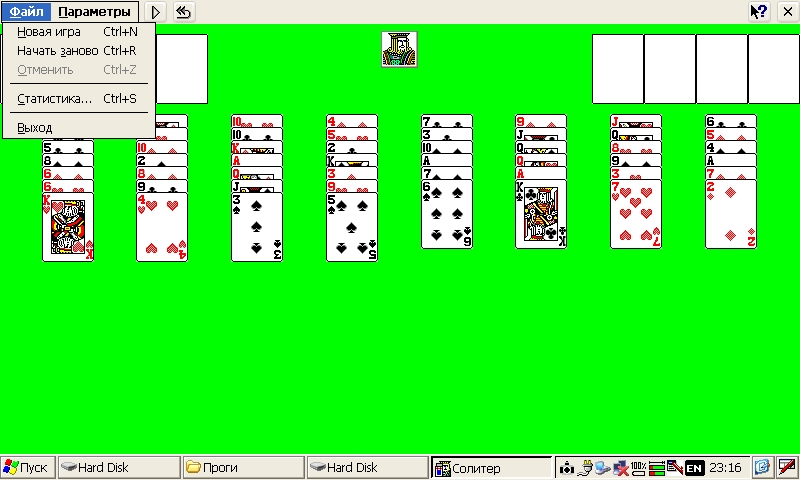Viewport: 800px width, 480px height.
Task: Click the undo arrows toolbar icon
Action: [183, 12]
